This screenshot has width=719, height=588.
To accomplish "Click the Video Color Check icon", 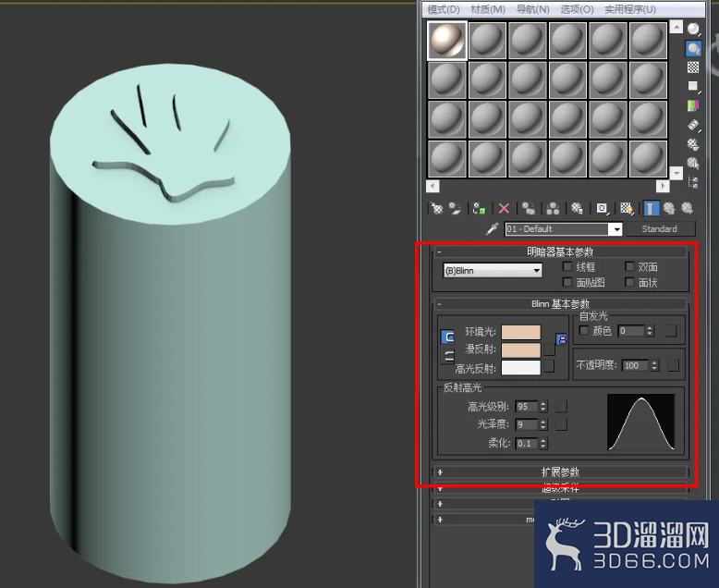I will pos(693,105).
